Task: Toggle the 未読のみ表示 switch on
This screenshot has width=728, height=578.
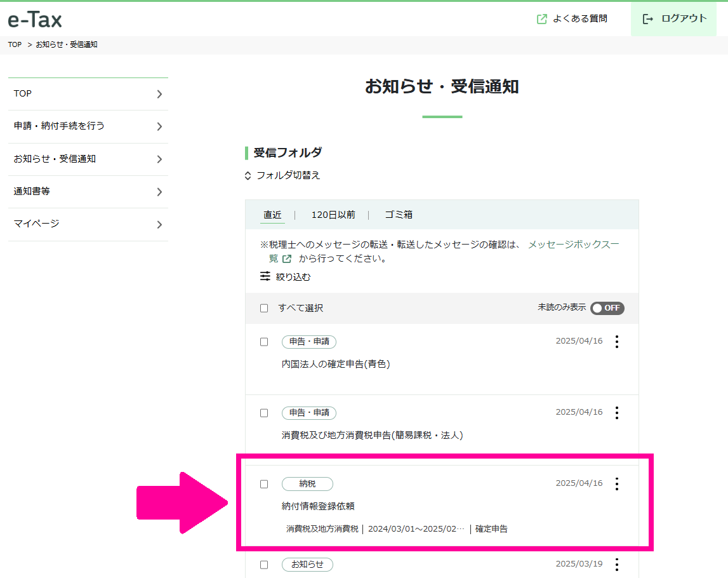Action: click(607, 308)
